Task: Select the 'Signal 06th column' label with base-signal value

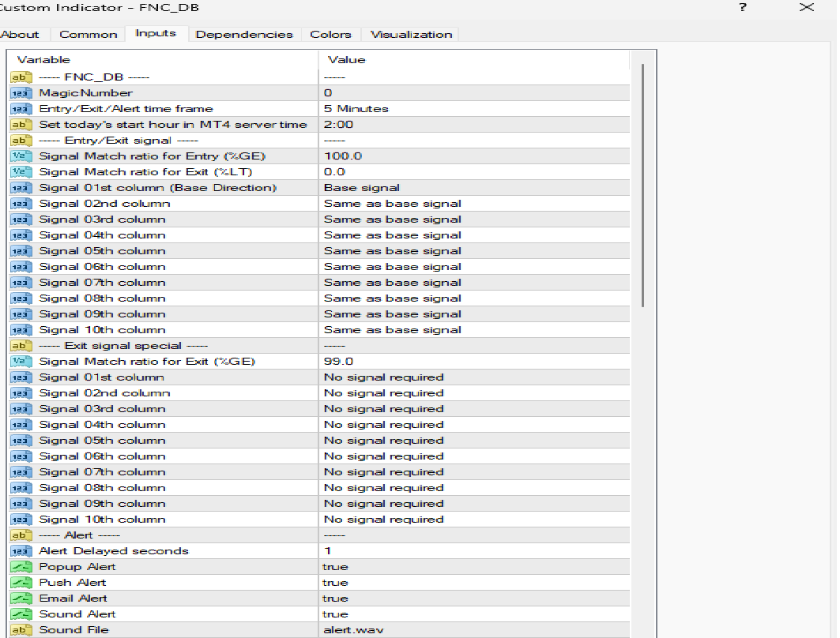Action: tap(102, 267)
